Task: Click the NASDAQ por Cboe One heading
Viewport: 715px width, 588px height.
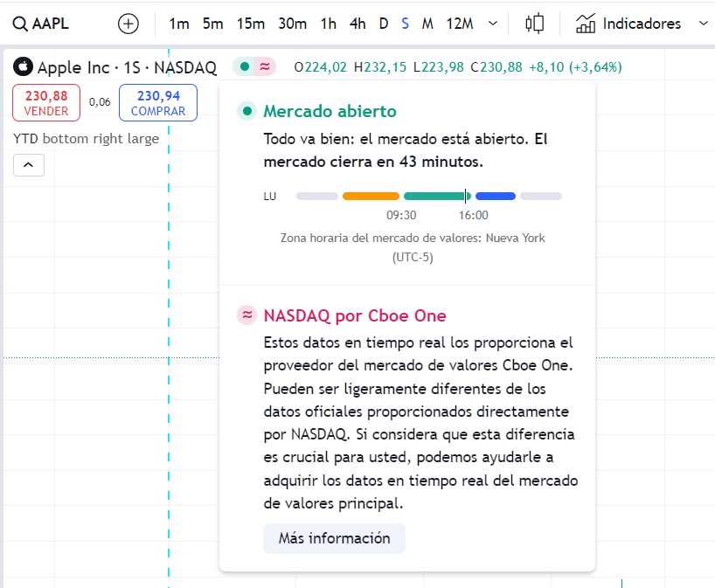Action: pos(355,315)
